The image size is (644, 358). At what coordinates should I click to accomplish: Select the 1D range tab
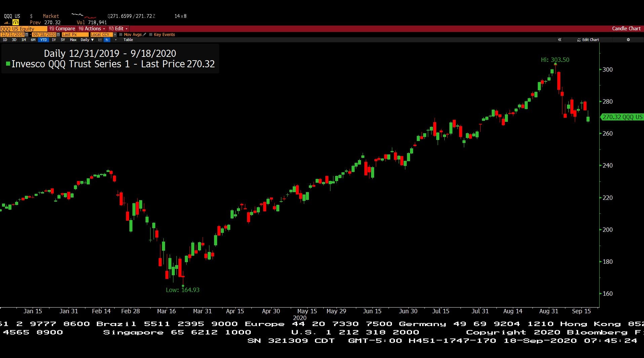5,40
